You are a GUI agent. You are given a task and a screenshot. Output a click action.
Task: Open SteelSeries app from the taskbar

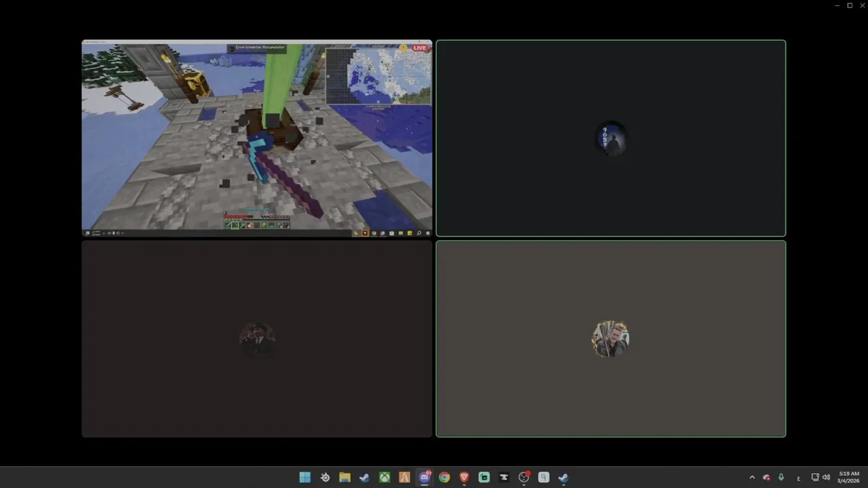[325, 477]
